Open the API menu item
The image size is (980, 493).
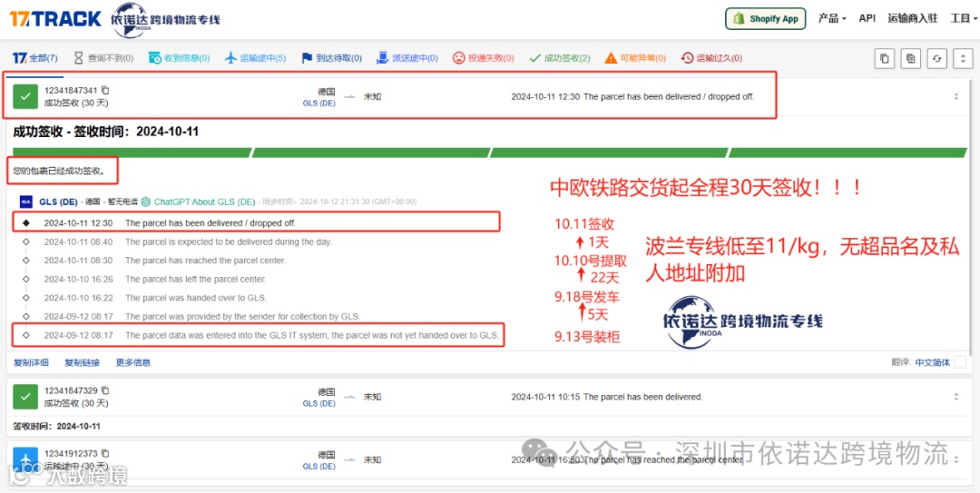pos(867,18)
